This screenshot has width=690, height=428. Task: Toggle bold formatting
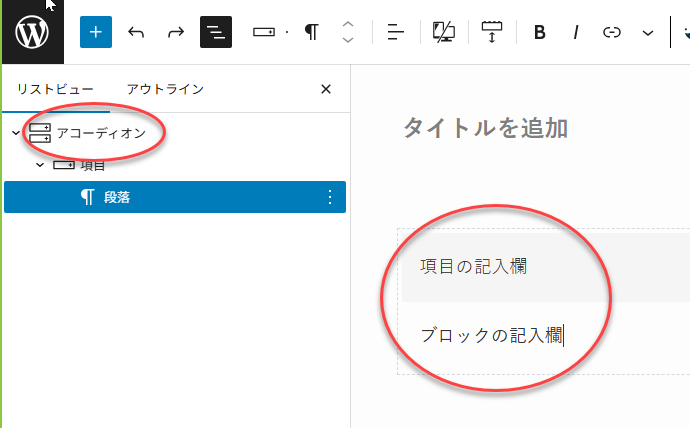[x=540, y=32]
